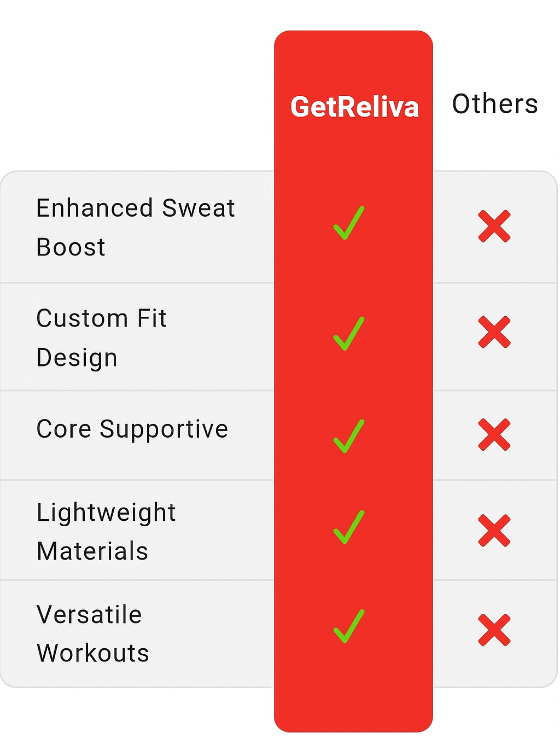Select the Enhanced Sweat Boost feature label
560x750 pixels.
[x=135, y=227]
